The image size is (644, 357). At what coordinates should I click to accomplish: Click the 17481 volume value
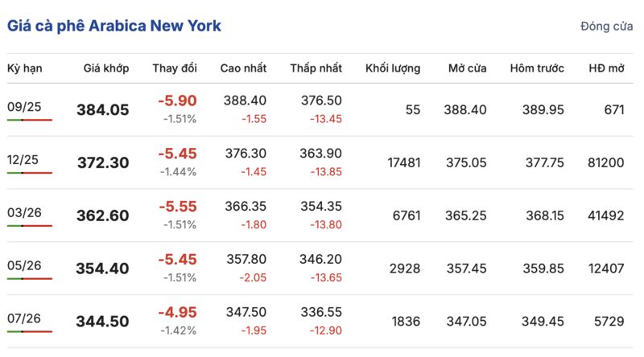[403, 162]
